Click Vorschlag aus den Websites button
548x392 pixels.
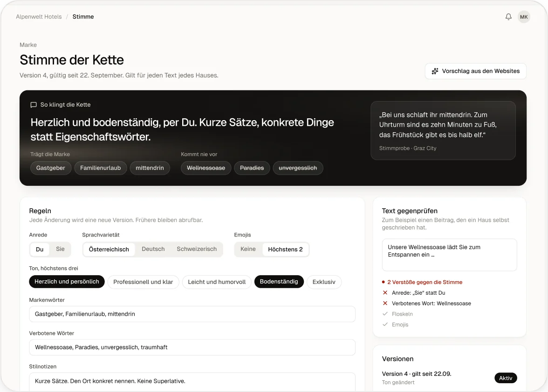[475, 71]
